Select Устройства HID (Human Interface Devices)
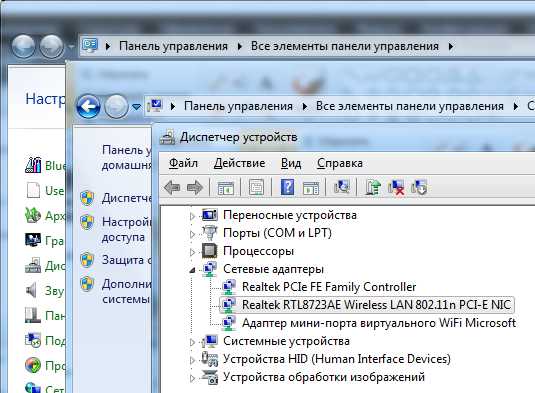The image size is (535, 393). tap(337, 359)
